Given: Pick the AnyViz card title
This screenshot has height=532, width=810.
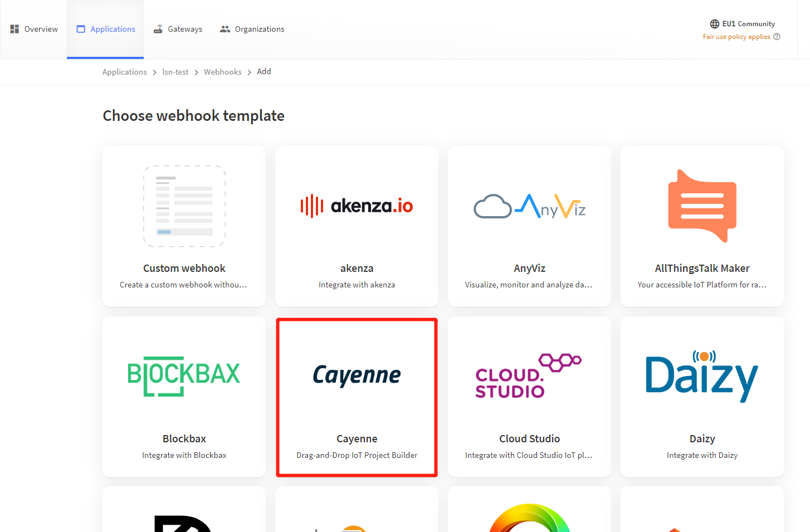Looking at the screenshot, I should click(530, 269).
